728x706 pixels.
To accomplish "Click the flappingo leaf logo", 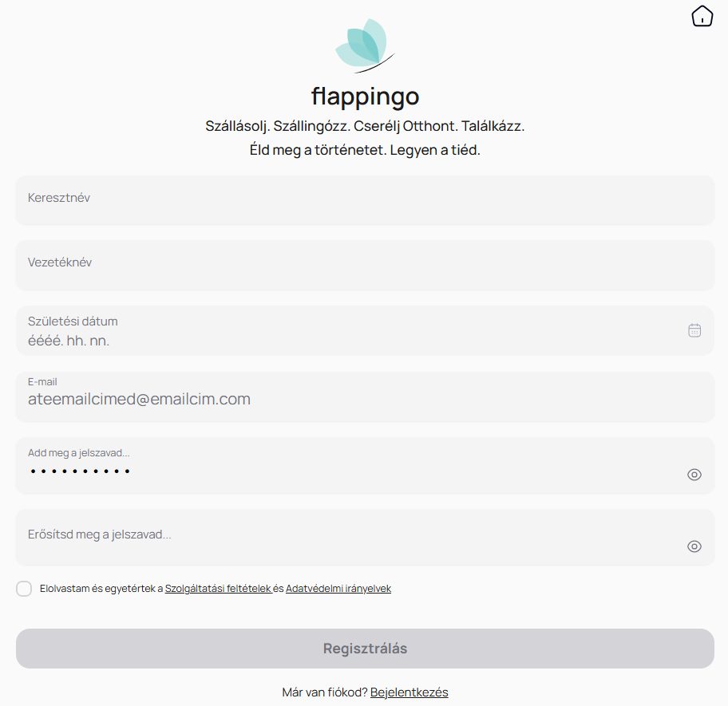I will pyautogui.click(x=365, y=45).
